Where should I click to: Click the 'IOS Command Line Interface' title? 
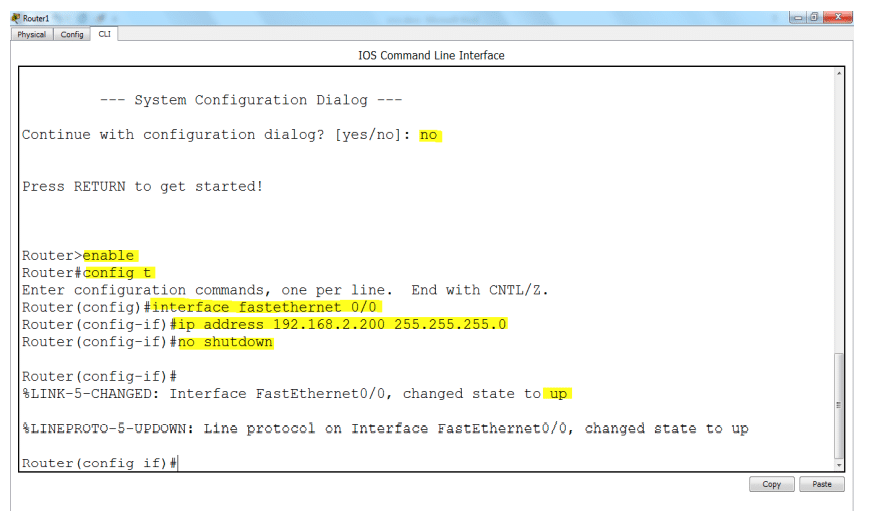click(x=431, y=55)
